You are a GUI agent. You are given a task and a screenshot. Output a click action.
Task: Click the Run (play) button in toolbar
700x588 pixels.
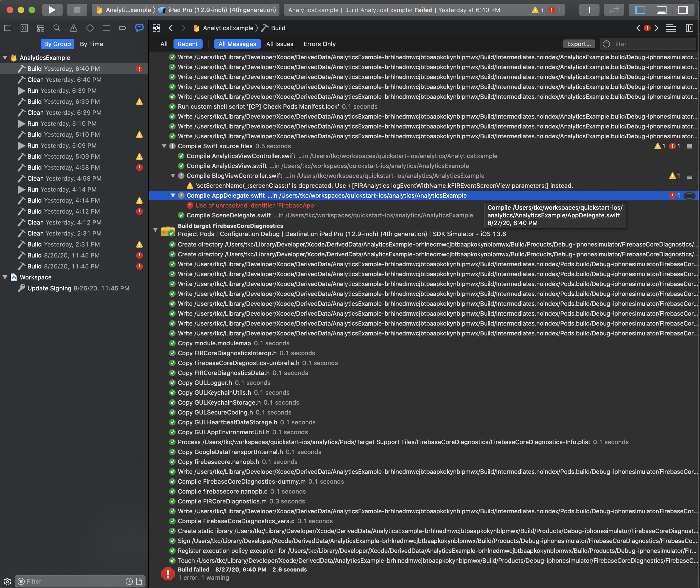coord(52,10)
